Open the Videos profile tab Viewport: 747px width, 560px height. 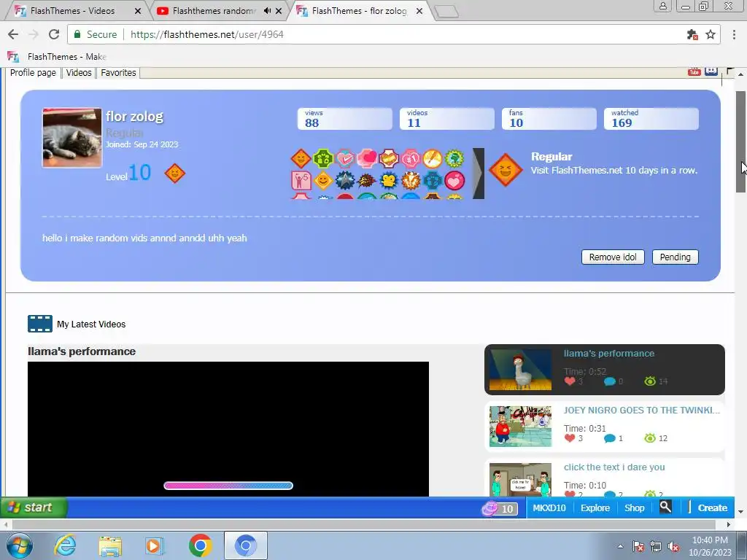pyautogui.click(x=79, y=73)
